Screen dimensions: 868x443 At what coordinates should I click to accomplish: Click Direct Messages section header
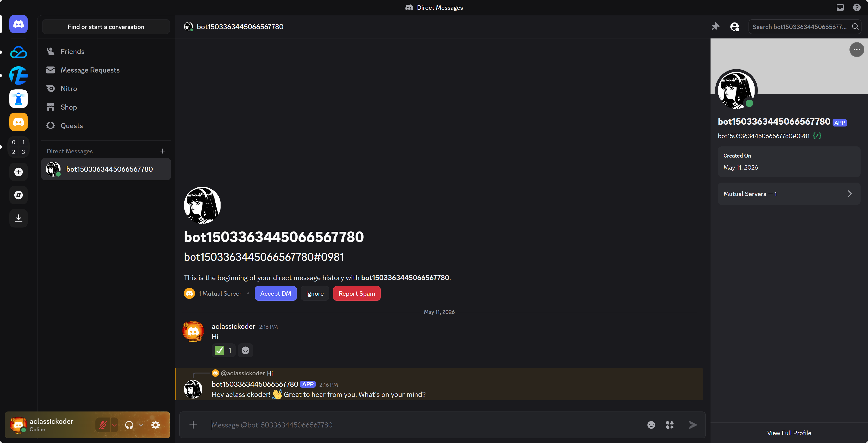[70, 151]
